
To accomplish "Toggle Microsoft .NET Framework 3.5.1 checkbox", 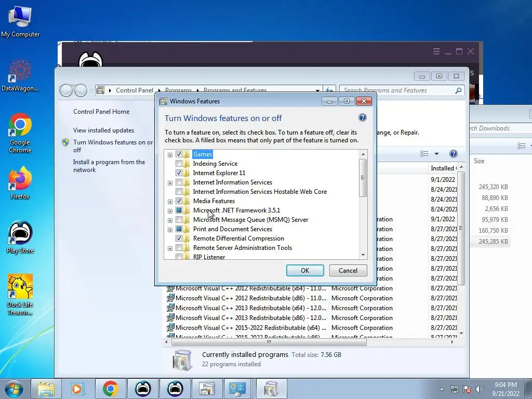I will point(179,210).
